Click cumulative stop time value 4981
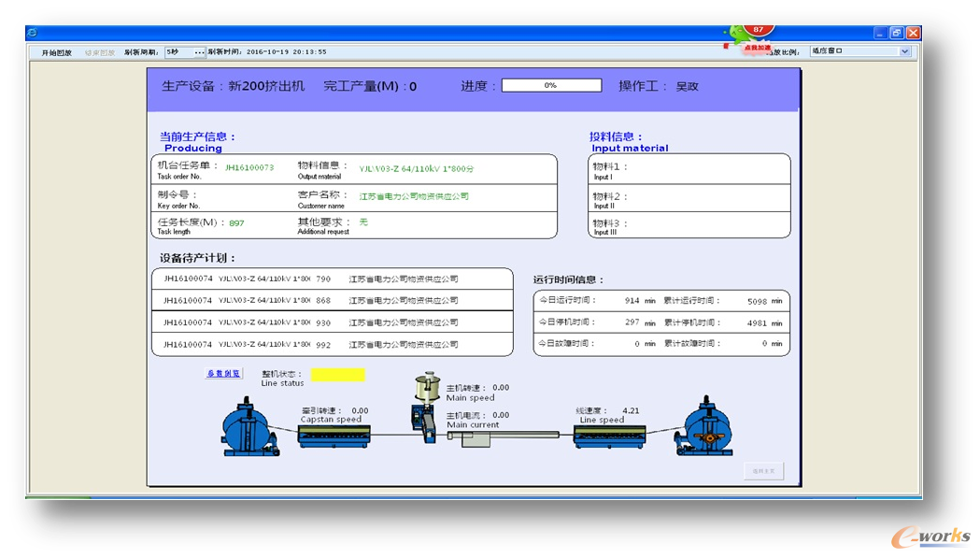 pyautogui.click(x=757, y=323)
